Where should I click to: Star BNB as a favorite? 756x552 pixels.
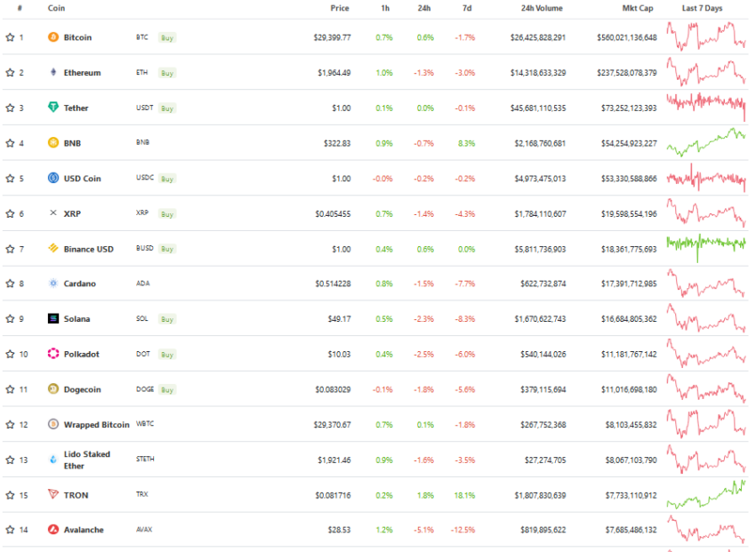tap(10, 142)
